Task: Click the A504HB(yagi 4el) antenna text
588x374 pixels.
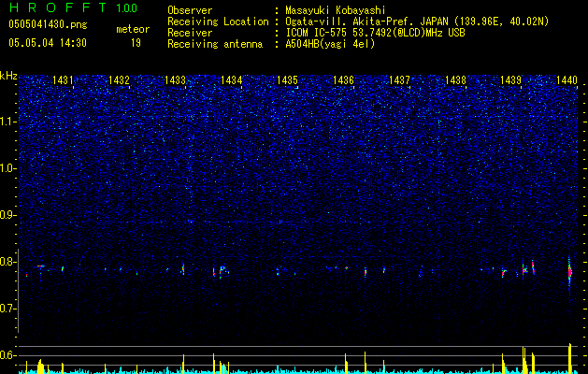Action: coord(330,44)
